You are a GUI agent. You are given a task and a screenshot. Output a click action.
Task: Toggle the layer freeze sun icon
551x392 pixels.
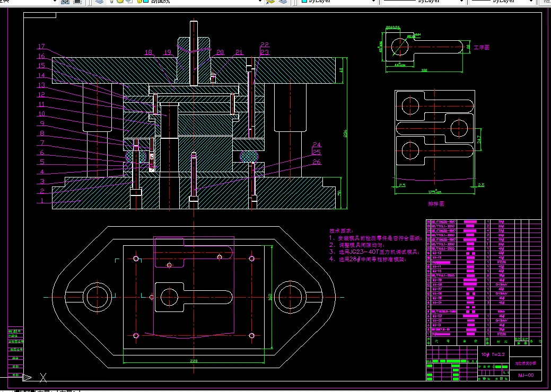point(120,2)
